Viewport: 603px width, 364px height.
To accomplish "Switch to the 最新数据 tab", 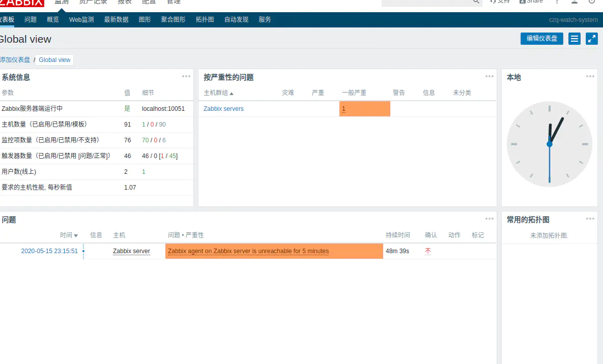I will pyautogui.click(x=116, y=20).
